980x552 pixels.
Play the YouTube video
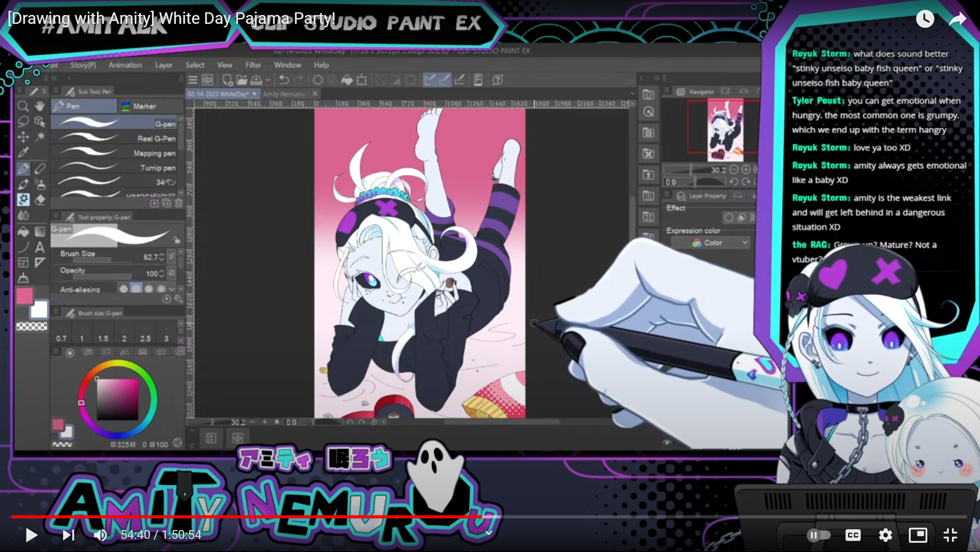click(31, 535)
